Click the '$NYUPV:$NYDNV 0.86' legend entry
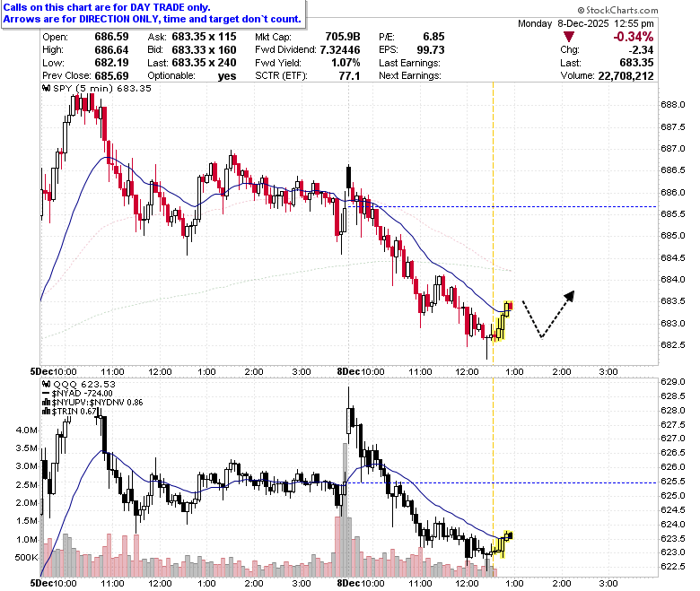This screenshot has height=591, width=700. tap(97, 403)
